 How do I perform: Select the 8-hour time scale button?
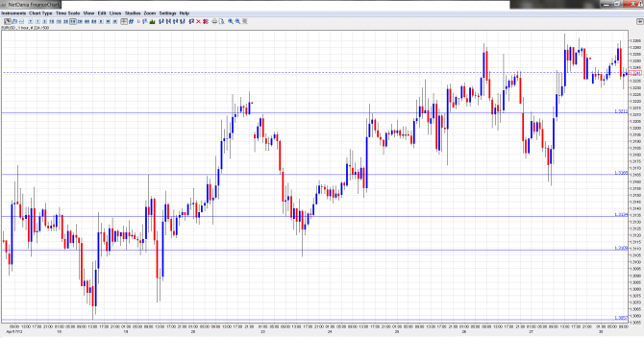click(94, 21)
